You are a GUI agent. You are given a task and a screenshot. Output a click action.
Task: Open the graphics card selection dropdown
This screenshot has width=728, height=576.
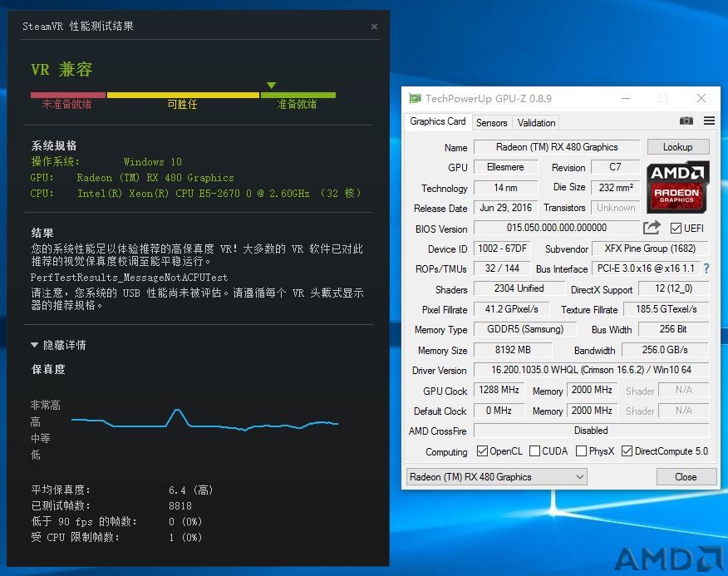pos(496,476)
